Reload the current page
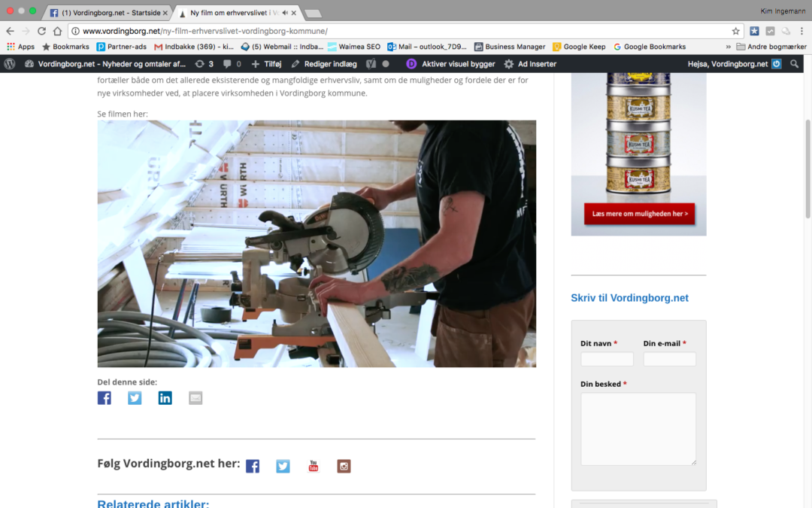This screenshot has width=812, height=508. click(41, 31)
